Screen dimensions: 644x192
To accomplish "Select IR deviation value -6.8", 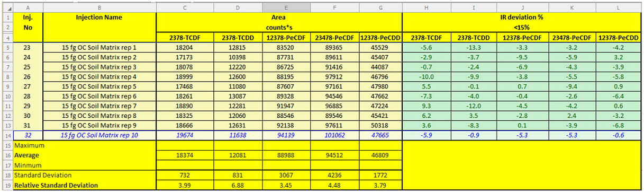I will pos(618,125).
